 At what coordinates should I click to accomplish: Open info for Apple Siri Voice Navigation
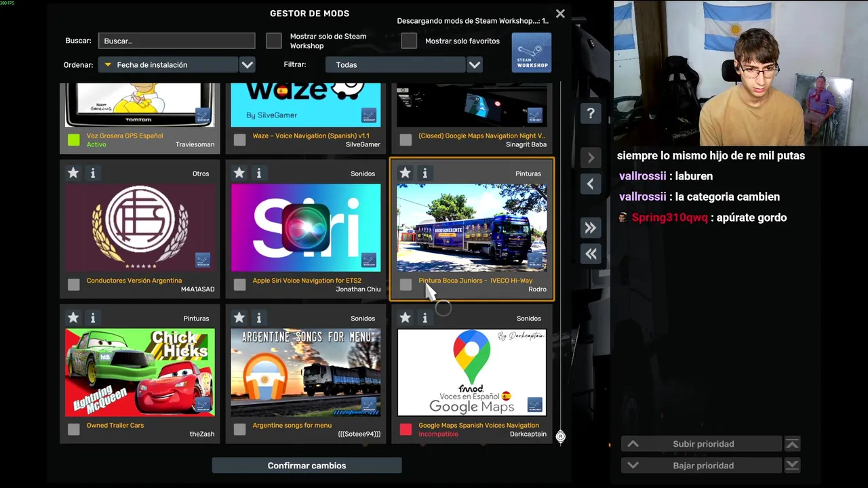[x=259, y=174]
